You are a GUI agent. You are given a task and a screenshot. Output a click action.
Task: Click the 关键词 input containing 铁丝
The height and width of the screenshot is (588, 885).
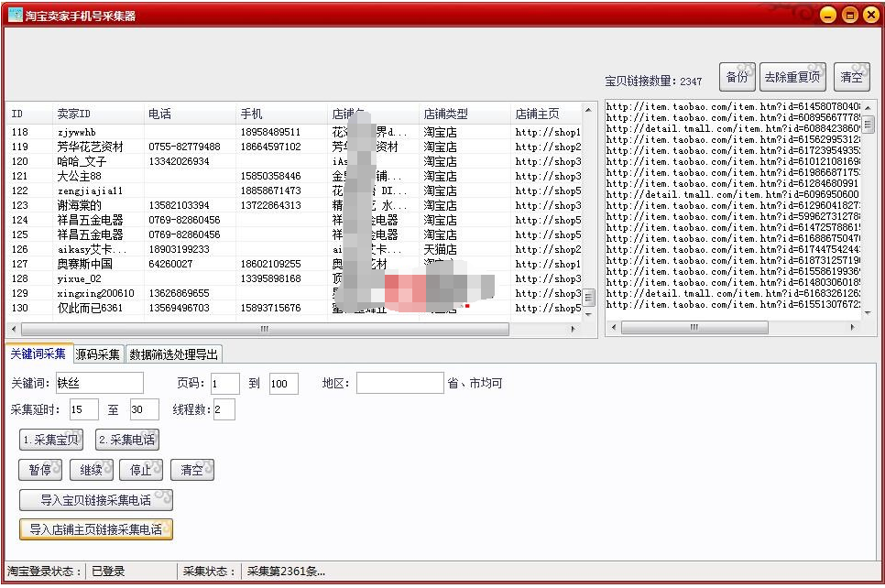click(101, 383)
